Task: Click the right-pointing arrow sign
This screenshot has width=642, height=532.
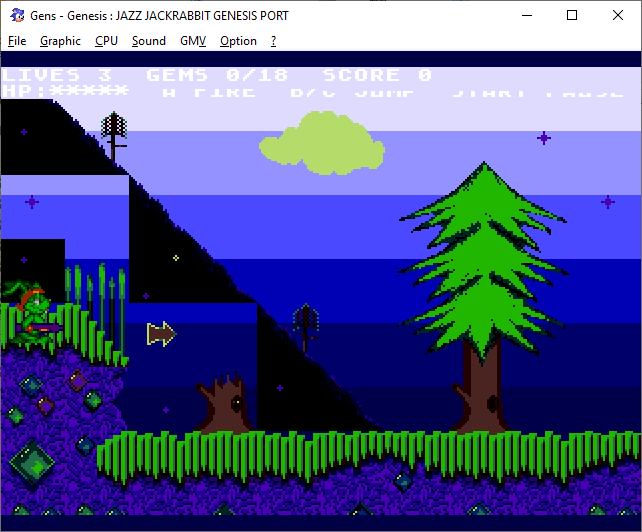Action: click(x=161, y=334)
